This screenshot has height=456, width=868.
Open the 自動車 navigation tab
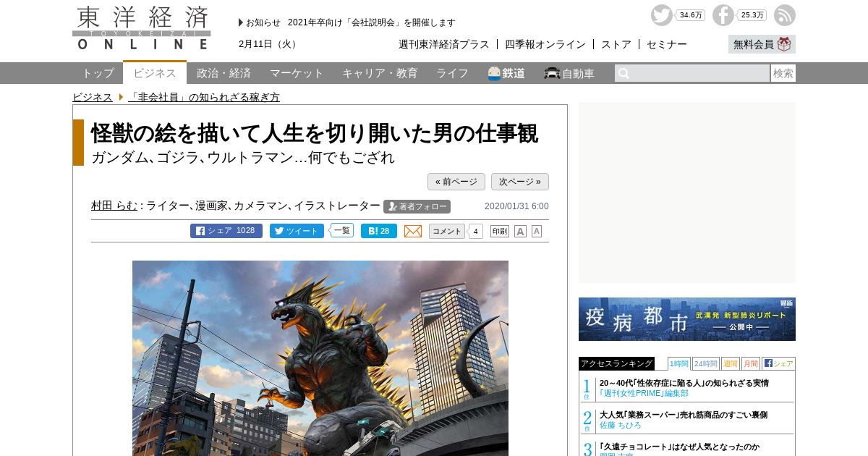pyautogui.click(x=570, y=73)
